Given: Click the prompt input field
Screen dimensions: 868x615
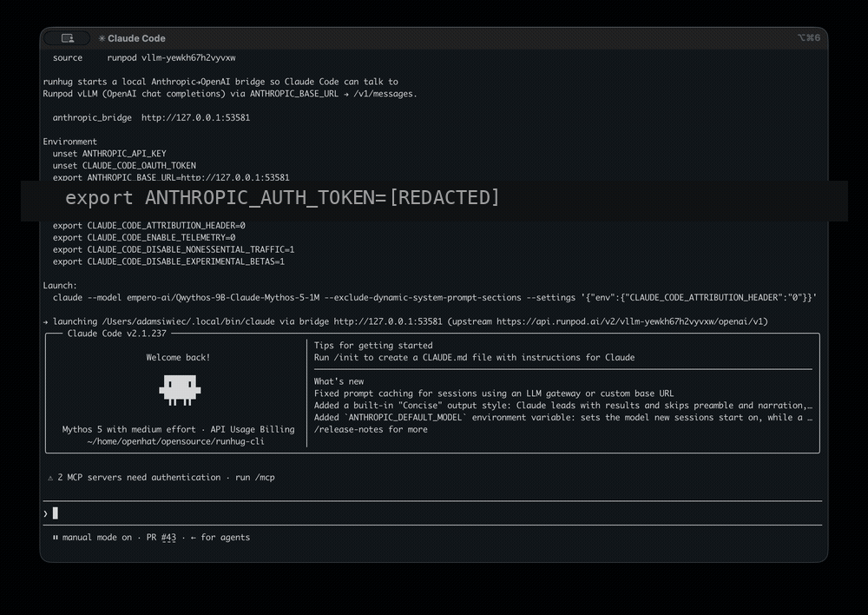Looking at the screenshot, I should (433, 513).
